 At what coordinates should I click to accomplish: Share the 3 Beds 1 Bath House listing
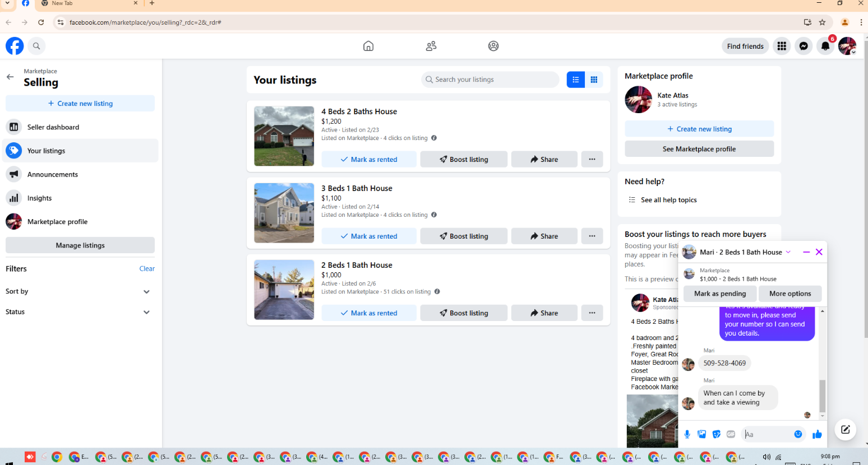click(544, 236)
